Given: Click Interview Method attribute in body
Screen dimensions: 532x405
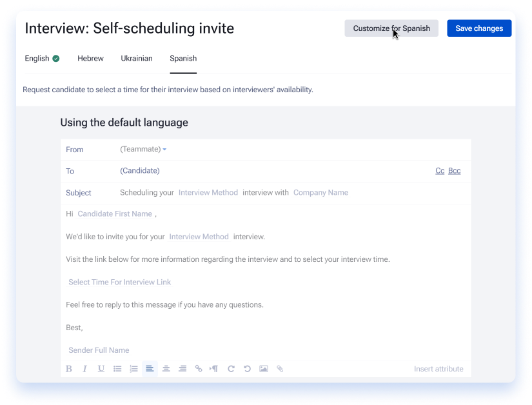Looking at the screenshot, I should (199, 237).
